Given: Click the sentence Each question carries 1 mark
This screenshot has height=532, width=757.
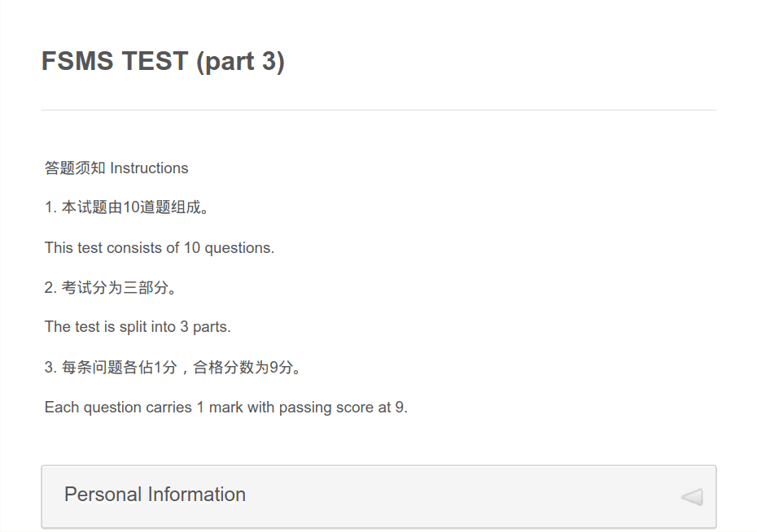Looking at the screenshot, I should (144, 408).
